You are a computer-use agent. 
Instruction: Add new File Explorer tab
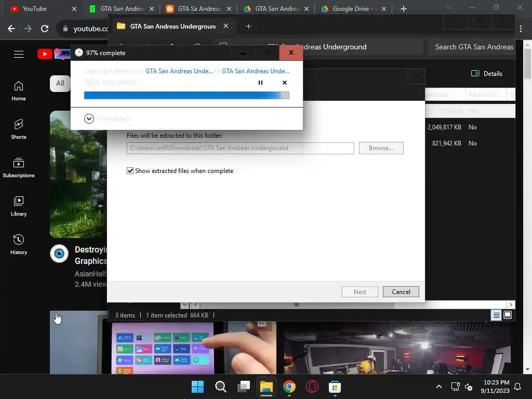(x=248, y=26)
